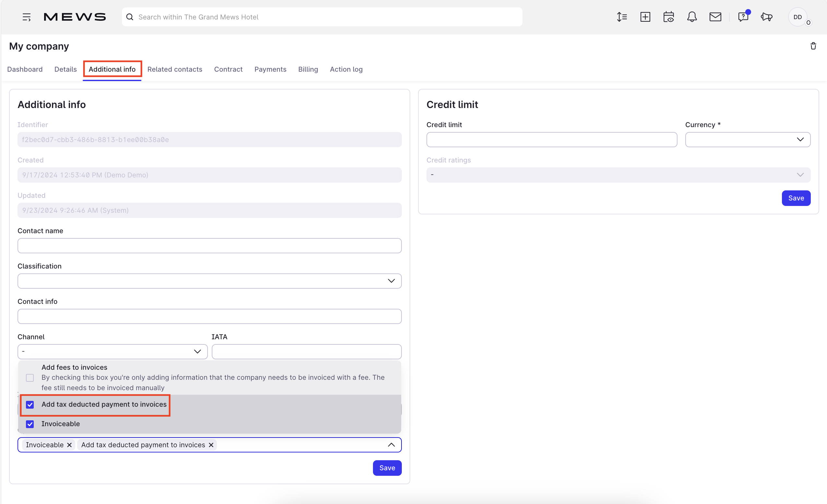Screen dimensions: 827x504
Task: Open the Channel dropdown
Action: [113, 352]
